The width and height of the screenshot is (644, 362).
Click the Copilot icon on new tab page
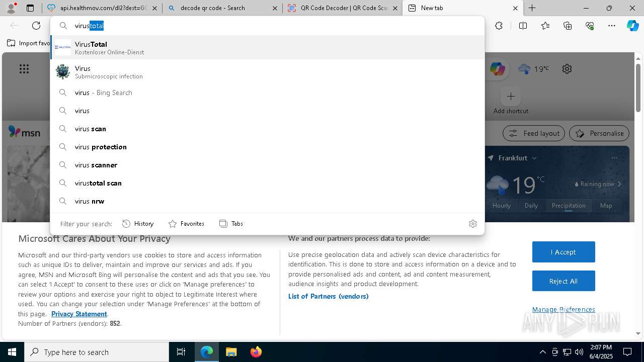497,69
